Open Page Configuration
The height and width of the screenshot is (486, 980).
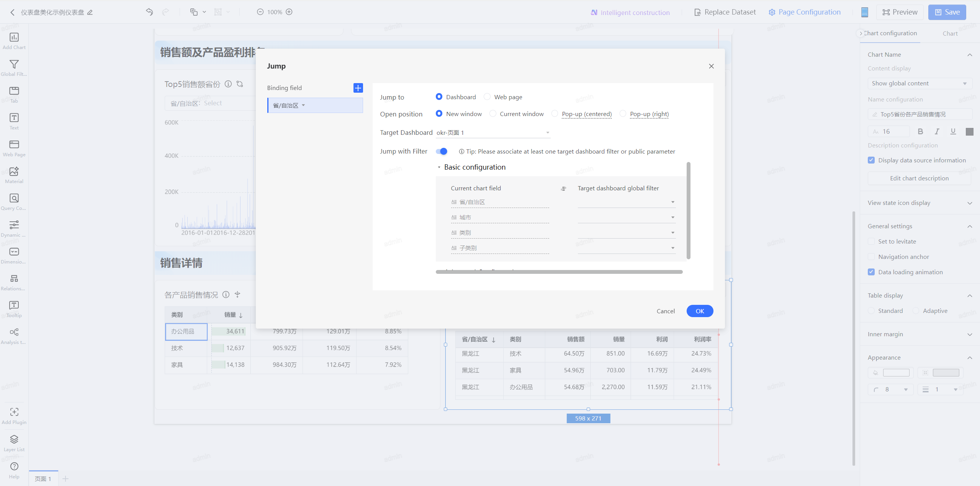pos(805,12)
